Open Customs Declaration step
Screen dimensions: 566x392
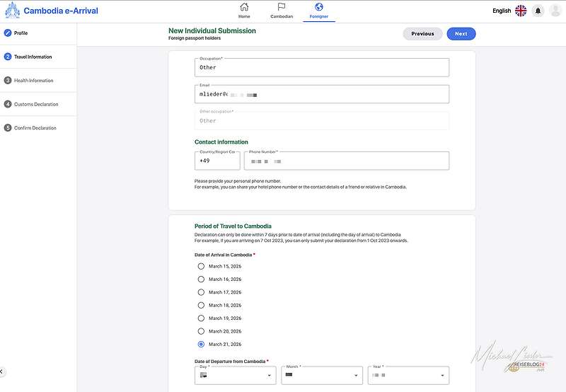coord(36,105)
